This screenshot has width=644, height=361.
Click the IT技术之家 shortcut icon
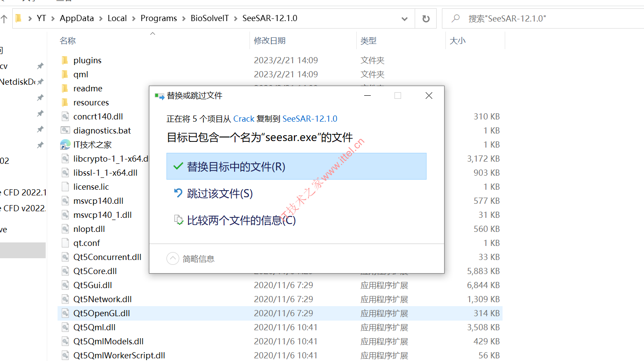point(65,144)
